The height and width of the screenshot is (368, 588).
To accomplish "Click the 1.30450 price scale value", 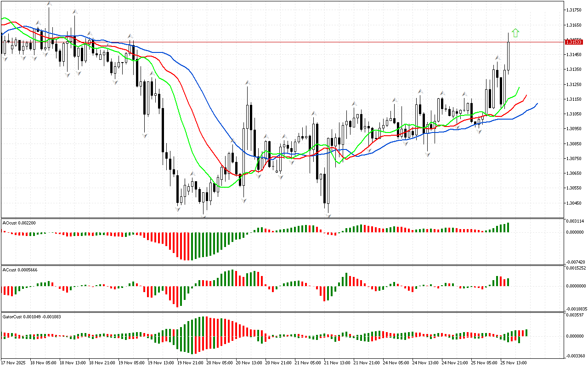I will point(574,203).
